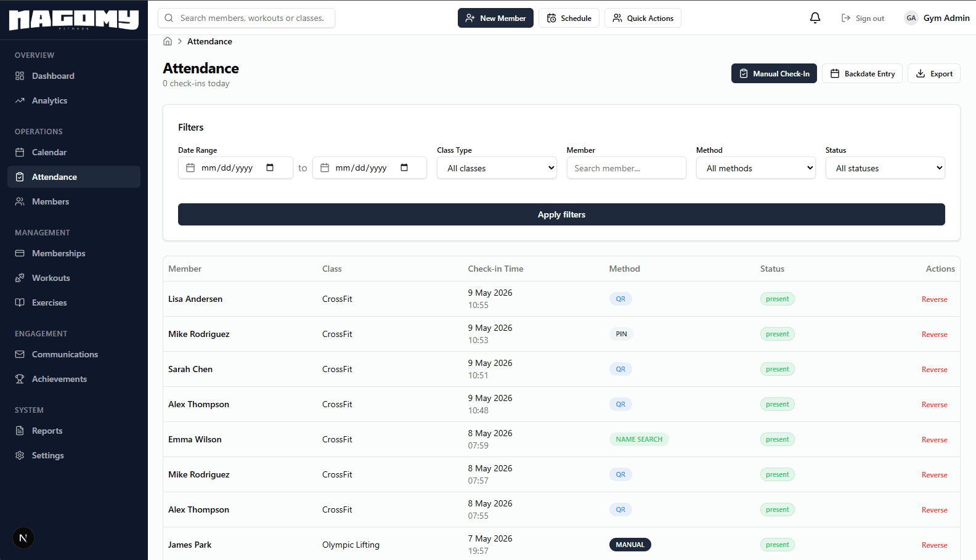Click the search magnifier icon
This screenshot has height=560, width=976.
[x=169, y=18]
